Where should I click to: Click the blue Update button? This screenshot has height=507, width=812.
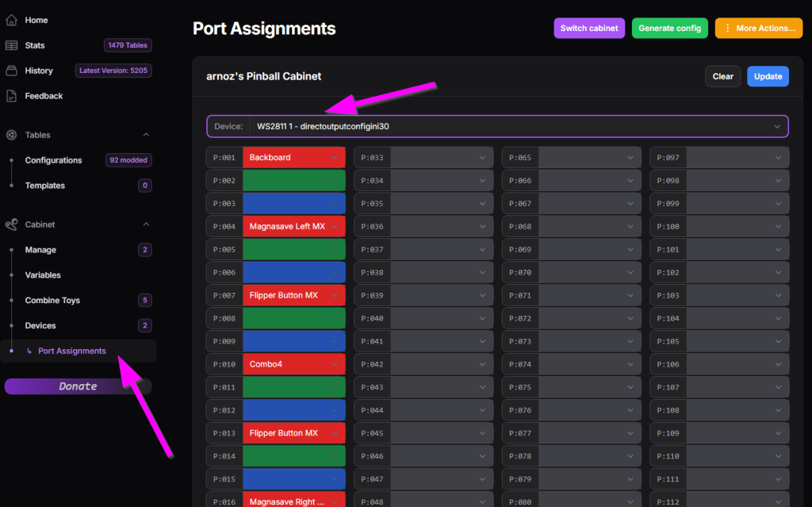pyautogui.click(x=767, y=76)
